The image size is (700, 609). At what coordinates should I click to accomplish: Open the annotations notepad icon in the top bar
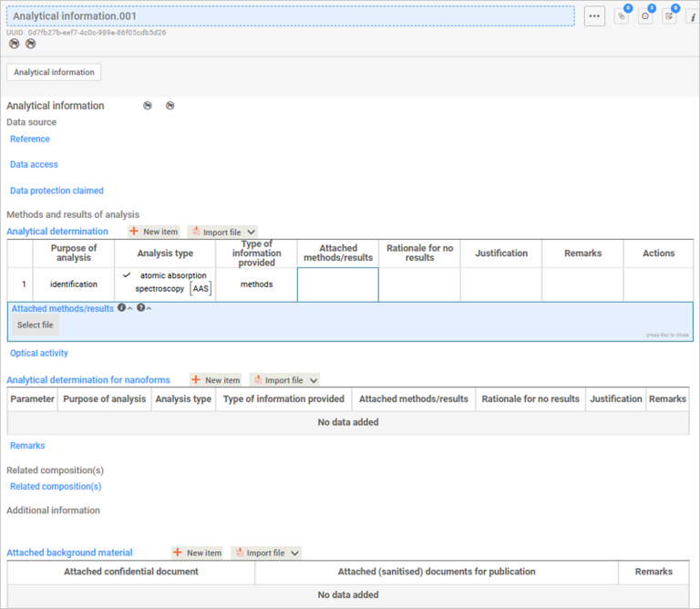click(x=669, y=16)
